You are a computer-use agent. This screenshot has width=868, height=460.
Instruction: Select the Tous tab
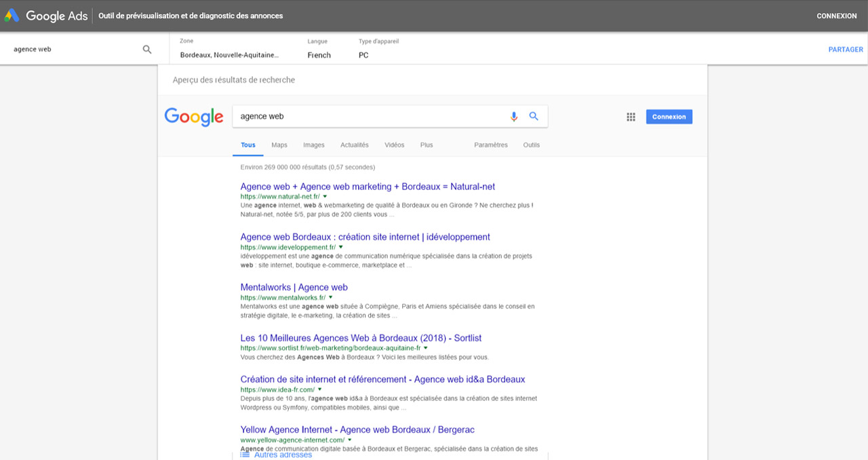pos(248,145)
